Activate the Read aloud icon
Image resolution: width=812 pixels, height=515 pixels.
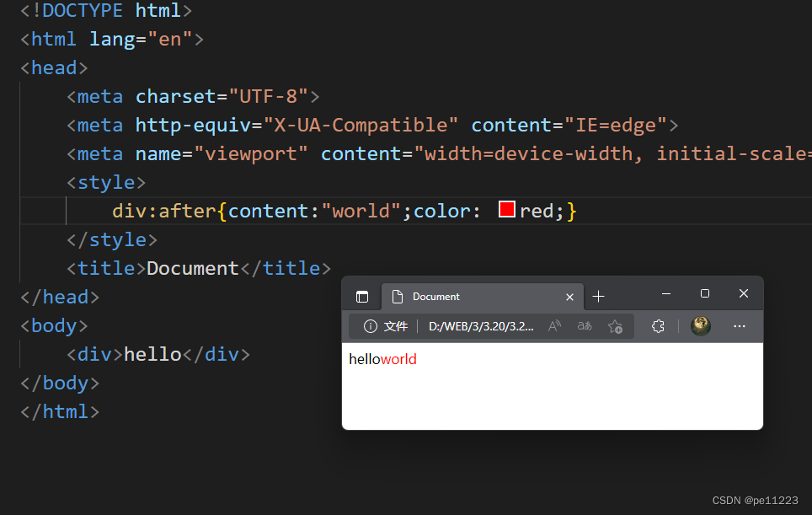coord(554,326)
